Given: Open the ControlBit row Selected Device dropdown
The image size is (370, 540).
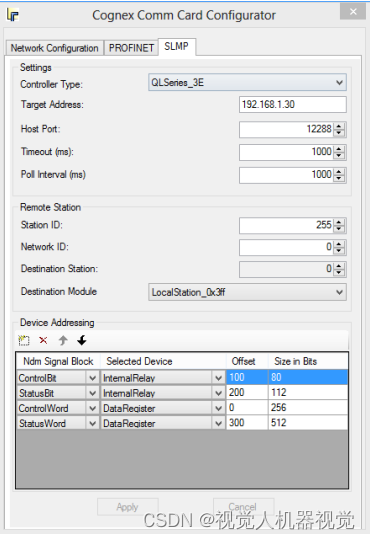Looking at the screenshot, I should pos(218,378).
